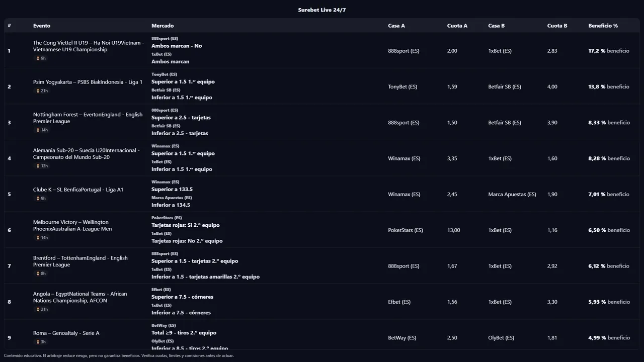Click the hourglass badge for Alemania Sub-20 – Suecia
644x362 pixels.
[42, 166]
